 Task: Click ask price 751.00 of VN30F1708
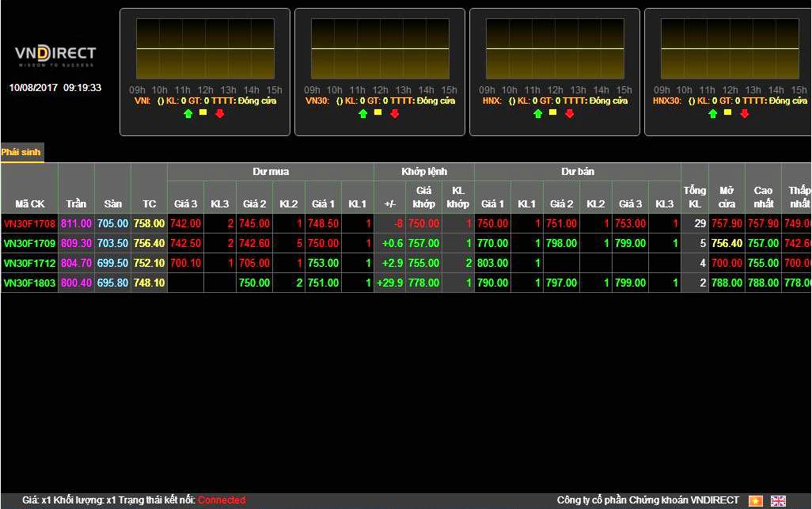tap(561, 224)
